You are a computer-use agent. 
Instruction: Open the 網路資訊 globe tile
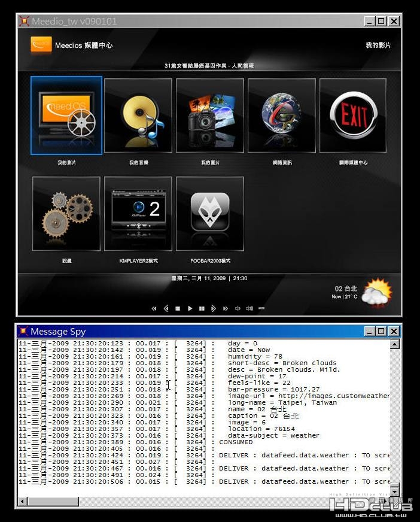click(x=282, y=116)
